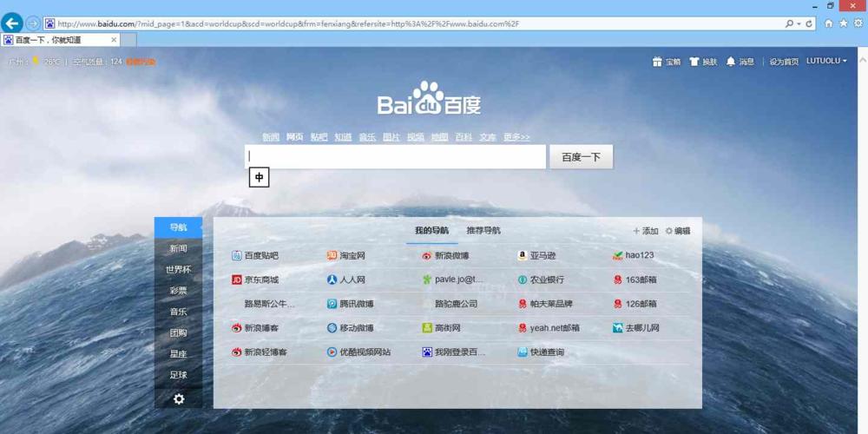Switch to 贴吧 search category
Image resolution: width=868 pixels, height=434 pixels.
coord(319,137)
